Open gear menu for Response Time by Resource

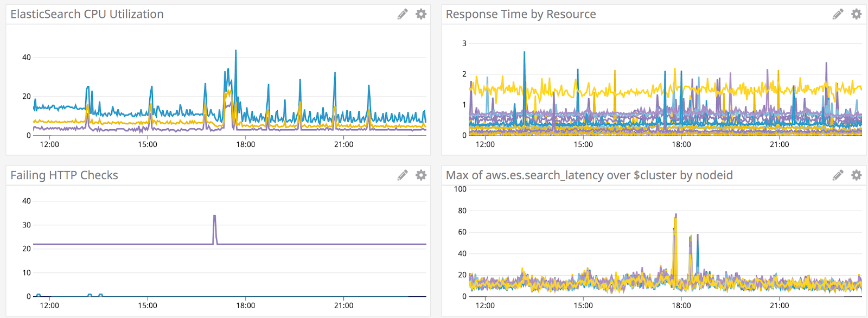tap(857, 14)
